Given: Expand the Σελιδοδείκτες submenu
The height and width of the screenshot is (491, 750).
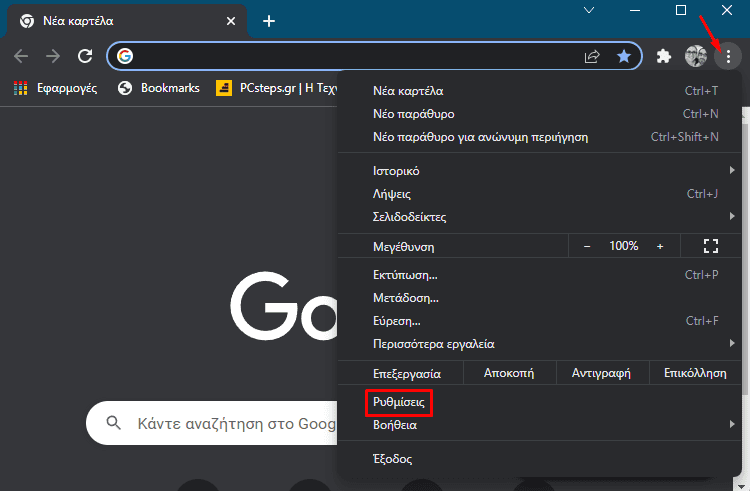Looking at the screenshot, I should point(540,217).
